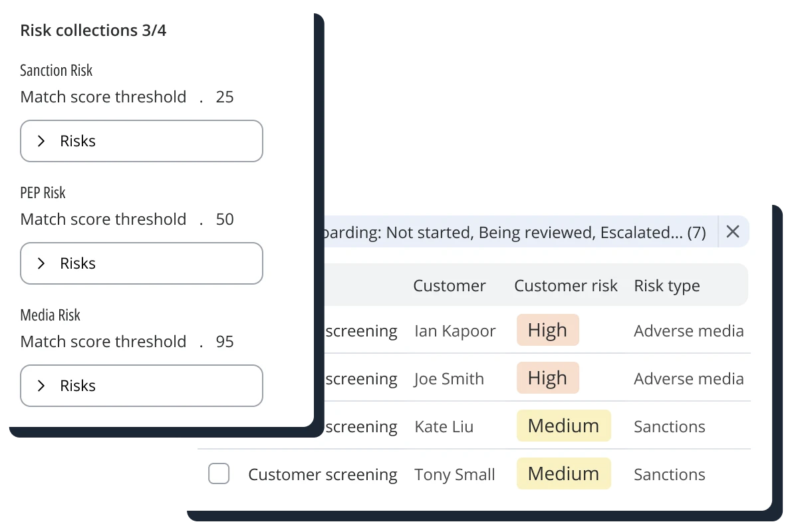The width and height of the screenshot is (798, 532).
Task: Open customer Kate Liu
Action: 444,427
